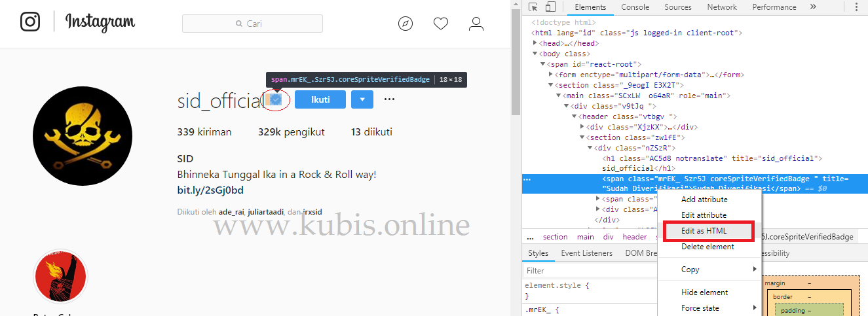This screenshot has height=316, width=868.
Task: Click the Instagram wordmark
Action: [100, 22]
